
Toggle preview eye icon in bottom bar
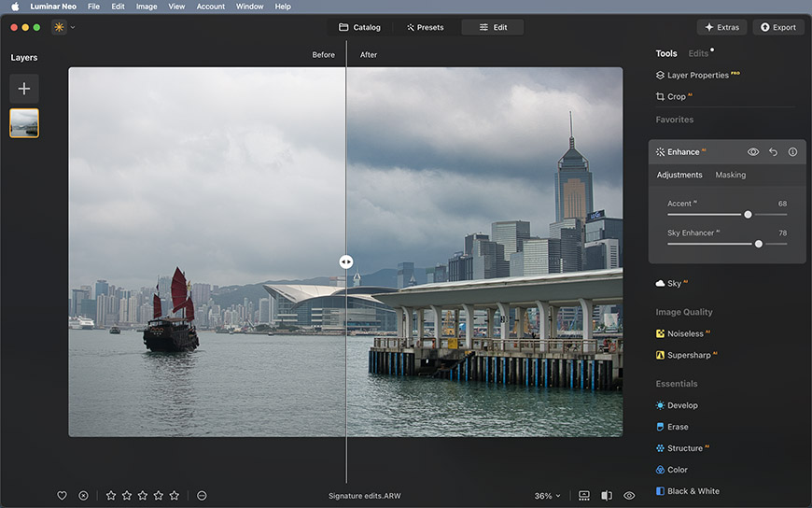(x=629, y=496)
